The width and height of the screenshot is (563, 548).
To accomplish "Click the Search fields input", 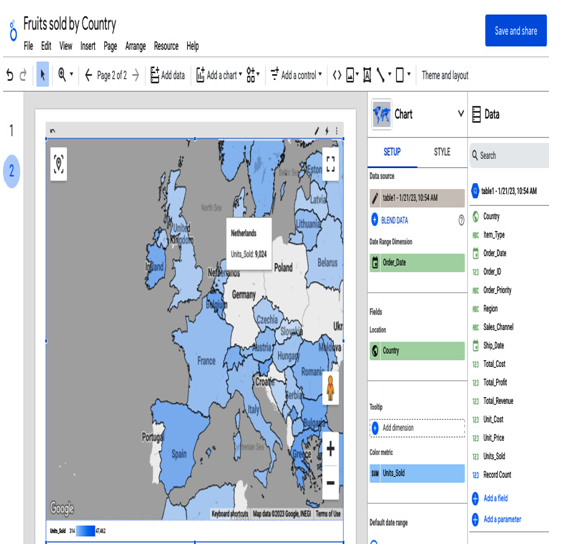I will click(510, 155).
